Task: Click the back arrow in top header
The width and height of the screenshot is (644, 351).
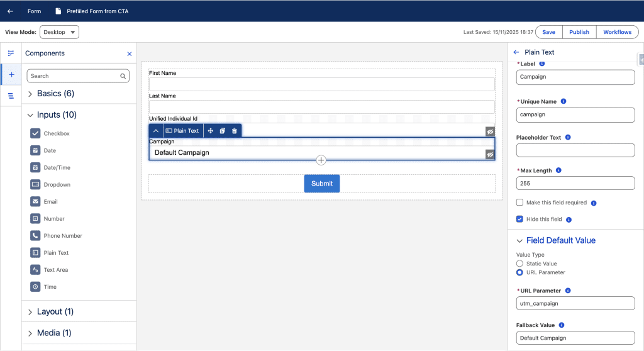Action: pyautogui.click(x=10, y=11)
